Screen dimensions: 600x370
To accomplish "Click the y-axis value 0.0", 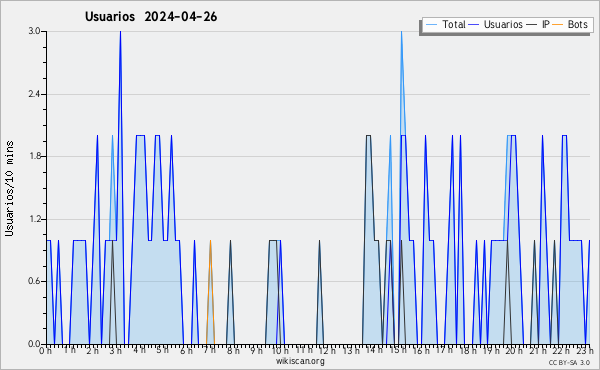I will [34, 344].
